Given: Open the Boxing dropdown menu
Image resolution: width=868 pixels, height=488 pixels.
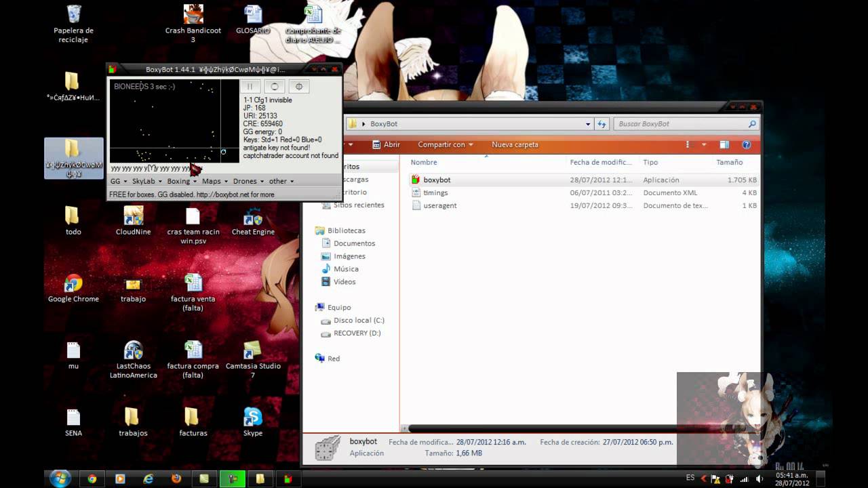Looking at the screenshot, I should tap(182, 181).
